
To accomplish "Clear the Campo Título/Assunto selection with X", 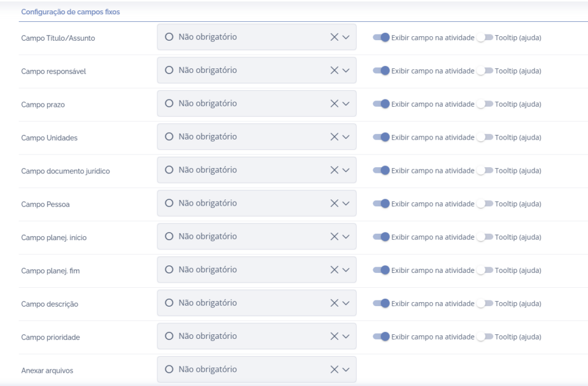I will click(x=334, y=37).
